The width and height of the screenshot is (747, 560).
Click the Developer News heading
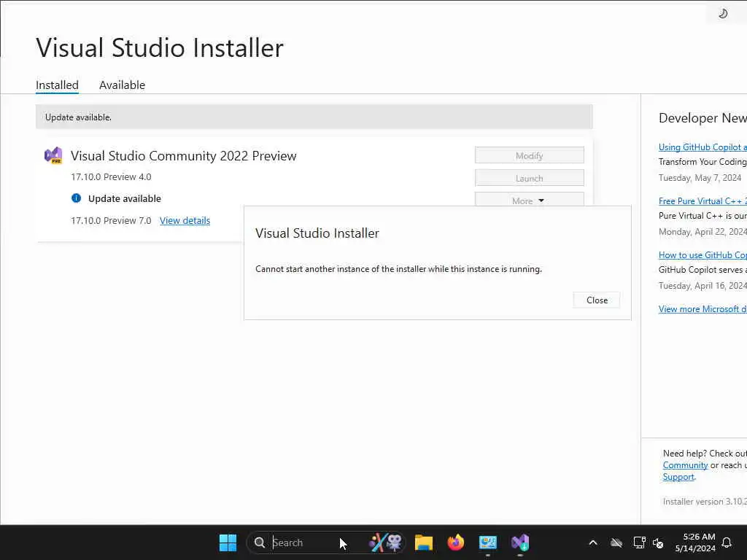click(703, 117)
